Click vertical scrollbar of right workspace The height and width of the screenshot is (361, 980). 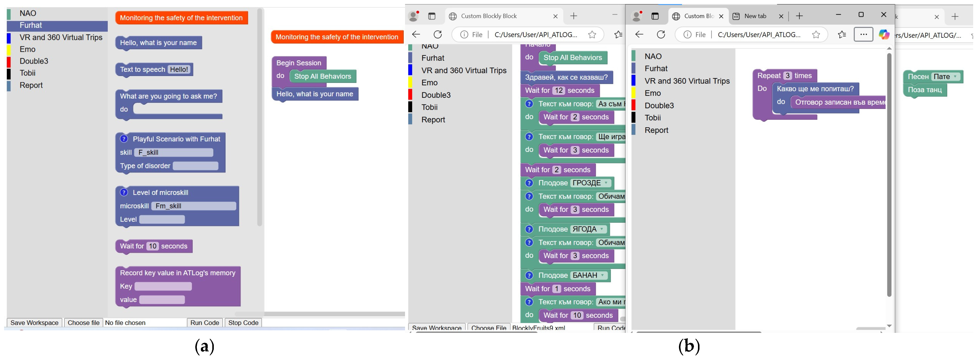889,175
